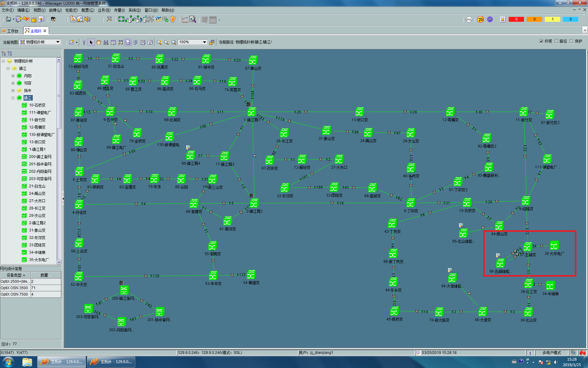Open the 文件(F) menu
Image resolution: width=588 pixels, height=368 pixels.
(8, 10)
